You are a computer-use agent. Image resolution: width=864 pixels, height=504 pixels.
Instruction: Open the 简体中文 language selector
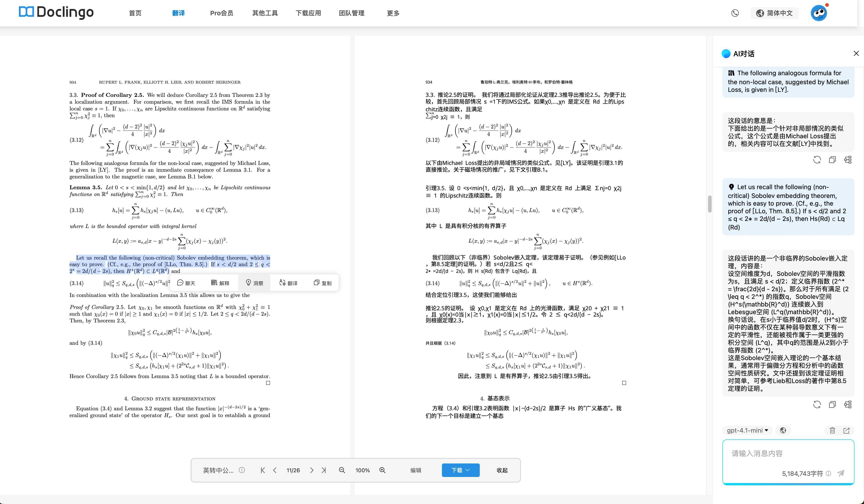[x=775, y=13]
